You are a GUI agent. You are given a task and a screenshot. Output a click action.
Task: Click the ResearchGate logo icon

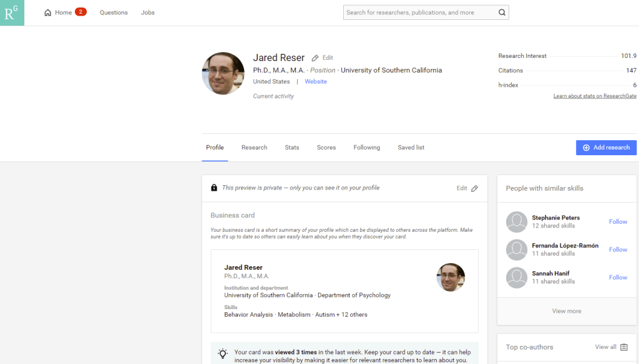pyautogui.click(x=12, y=12)
